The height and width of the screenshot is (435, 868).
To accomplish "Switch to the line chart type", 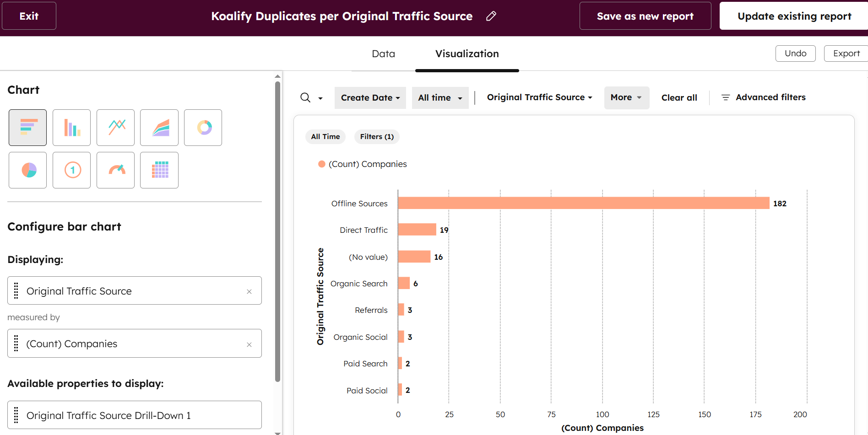I will tap(115, 128).
